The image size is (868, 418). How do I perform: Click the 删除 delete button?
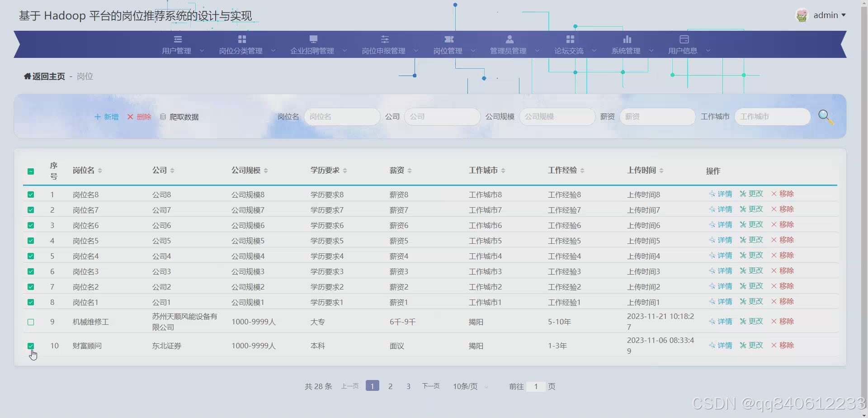[139, 117]
